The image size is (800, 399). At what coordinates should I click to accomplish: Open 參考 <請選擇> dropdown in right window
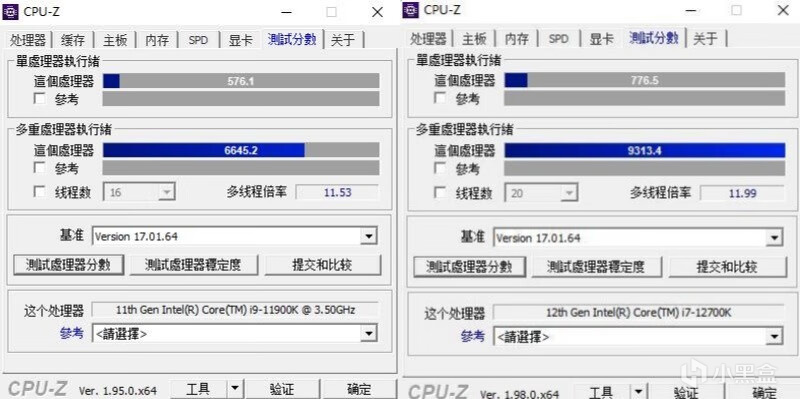[774, 337]
